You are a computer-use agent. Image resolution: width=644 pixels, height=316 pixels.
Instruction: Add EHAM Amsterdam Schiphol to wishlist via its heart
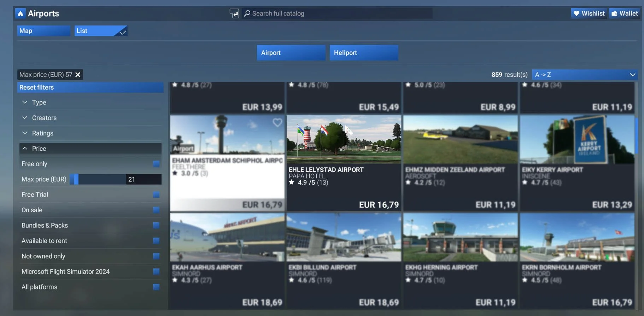(x=277, y=122)
